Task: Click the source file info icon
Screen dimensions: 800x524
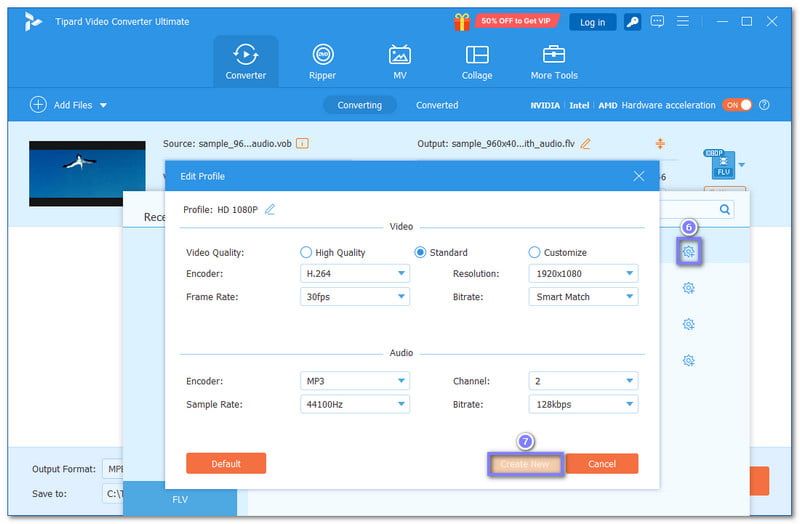Action: (302, 143)
